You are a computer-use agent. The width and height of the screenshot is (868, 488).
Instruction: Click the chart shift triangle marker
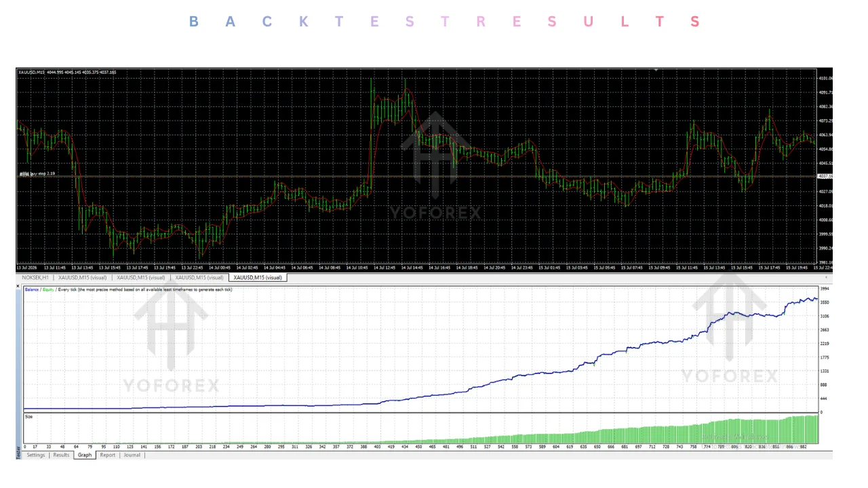click(656, 70)
